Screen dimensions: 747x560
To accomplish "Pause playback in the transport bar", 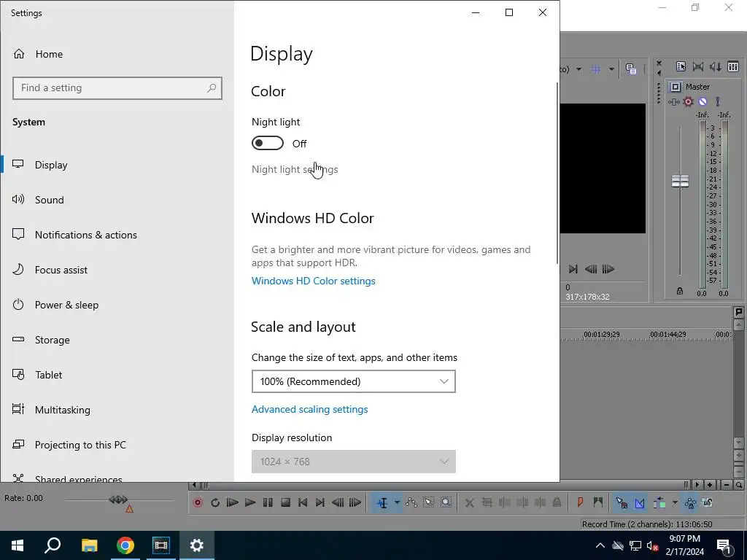I will (268, 502).
